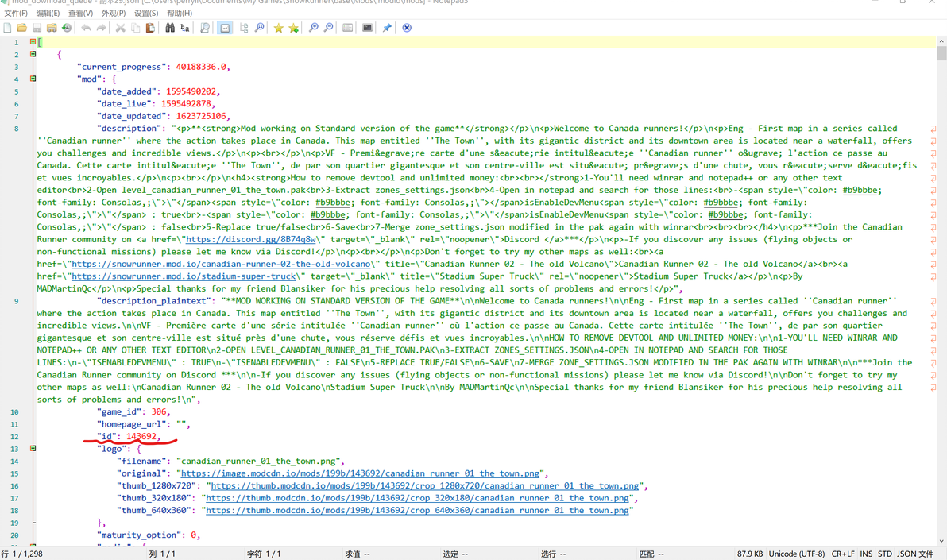
Task: Collapse the "mod" fold on line 4
Action: coord(33,79)
